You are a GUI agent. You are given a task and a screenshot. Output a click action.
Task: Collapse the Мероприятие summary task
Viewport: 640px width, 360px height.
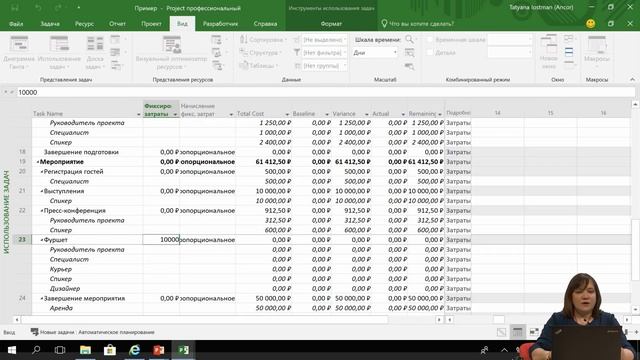pyautogui.click(x=38, y=162)
